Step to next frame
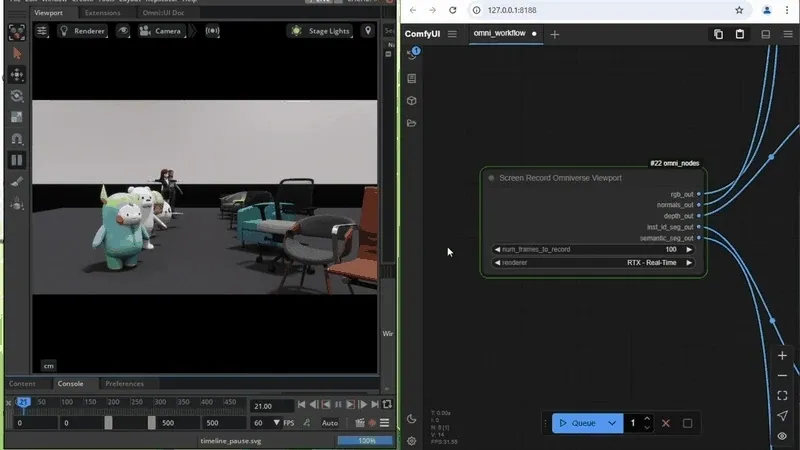This screenshot has width=800, height=450. click(x=363, y=405)
